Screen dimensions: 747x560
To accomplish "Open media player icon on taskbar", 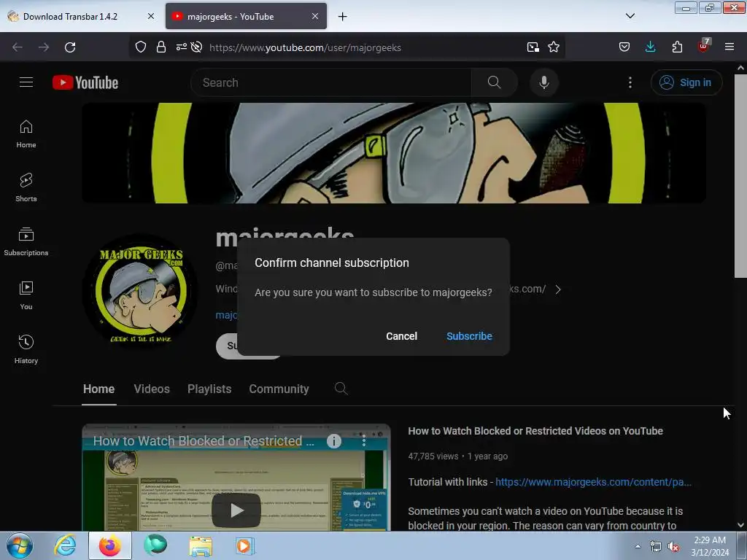I will click(x=245, y=545).
